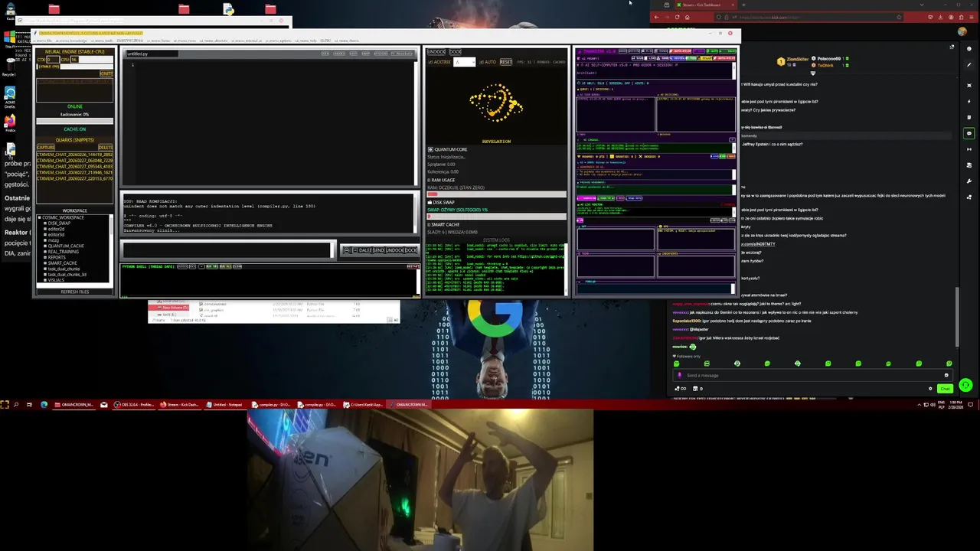Open the dropdown next to ACKTRIX
The height and width of the screenshot is (551, 980).
[x=464, y=62]
